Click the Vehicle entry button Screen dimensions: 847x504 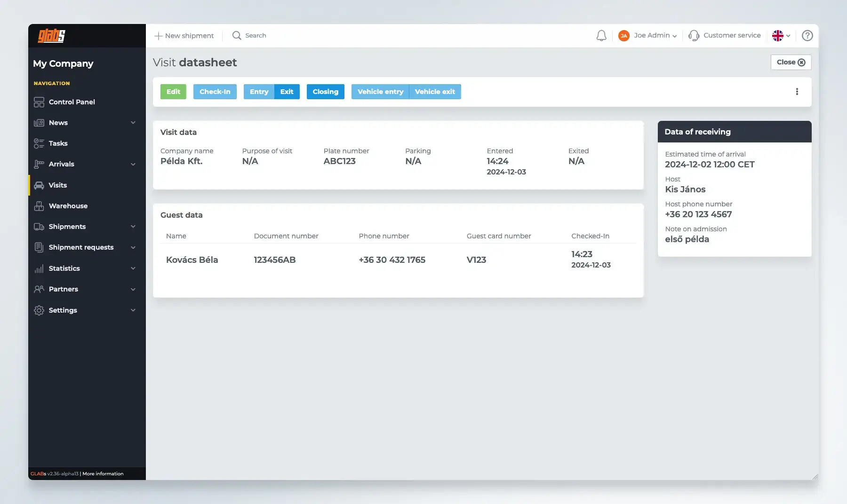380,92
